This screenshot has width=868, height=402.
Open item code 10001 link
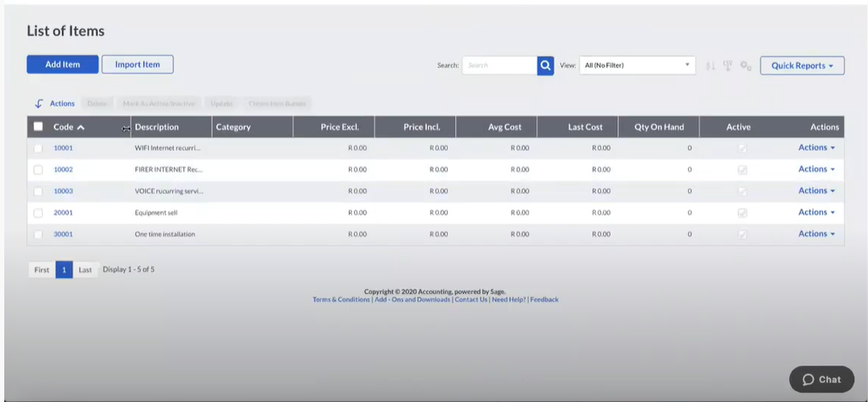pos(63,148)
